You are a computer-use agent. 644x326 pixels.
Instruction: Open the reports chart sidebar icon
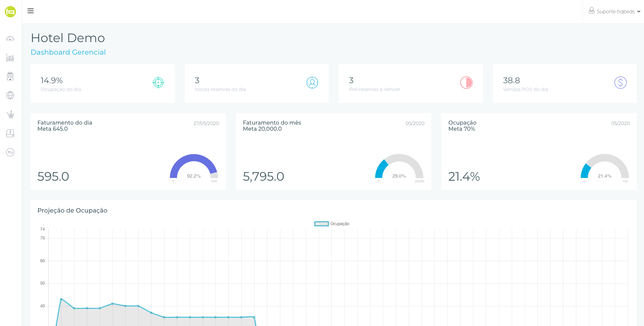10,57
